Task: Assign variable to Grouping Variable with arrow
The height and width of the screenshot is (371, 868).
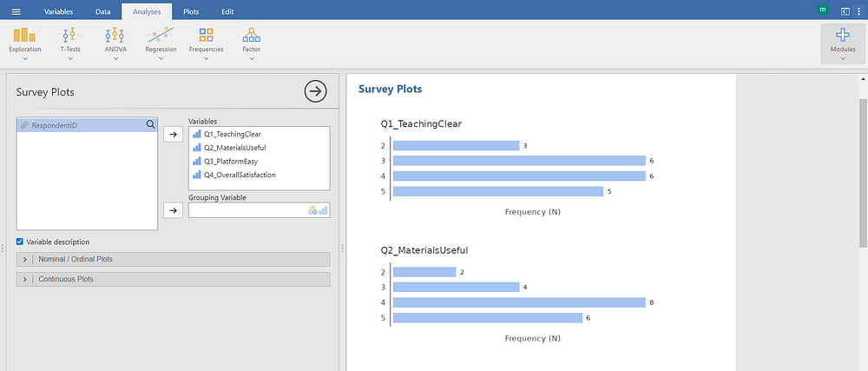Action: (x=173, y=210)
